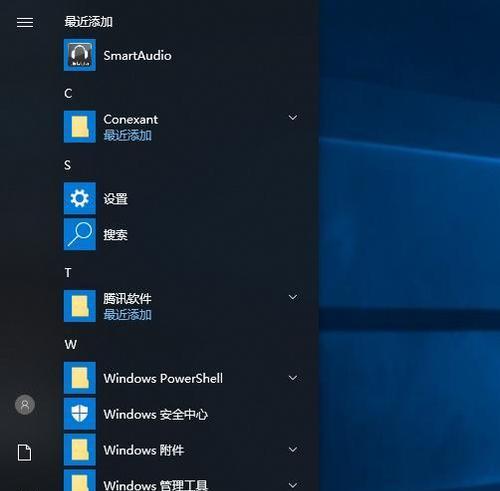Expand the Windows 附件 chevron

click(293, 449)
